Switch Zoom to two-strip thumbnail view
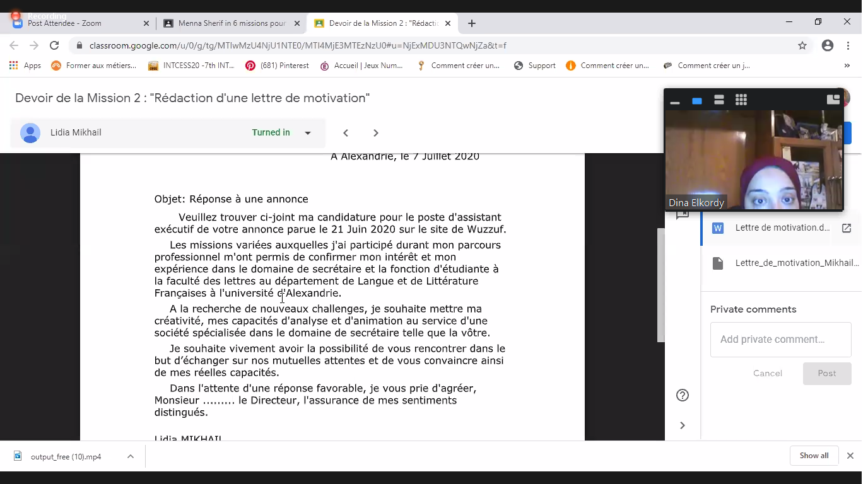The image size is (868, 484). point(719,100)
